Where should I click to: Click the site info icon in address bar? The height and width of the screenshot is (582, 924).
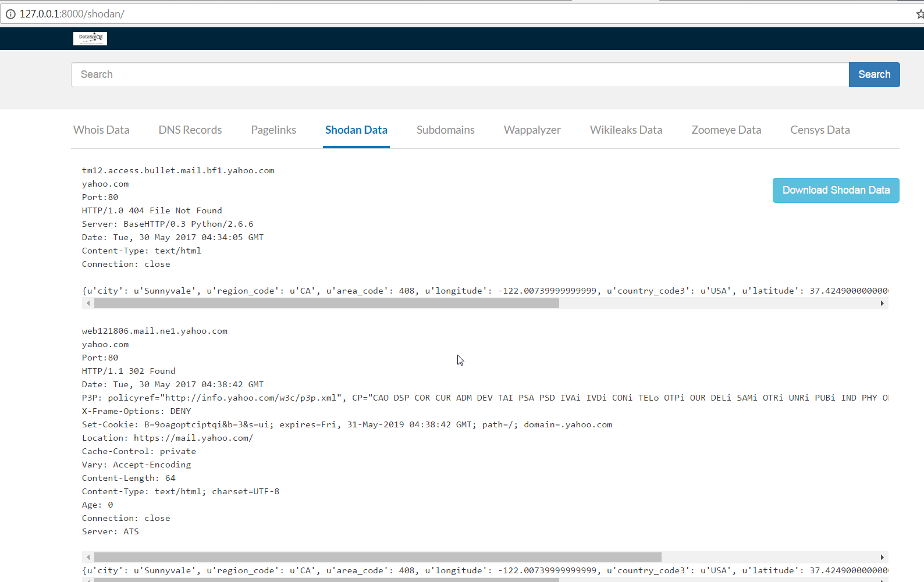point(10,14)
